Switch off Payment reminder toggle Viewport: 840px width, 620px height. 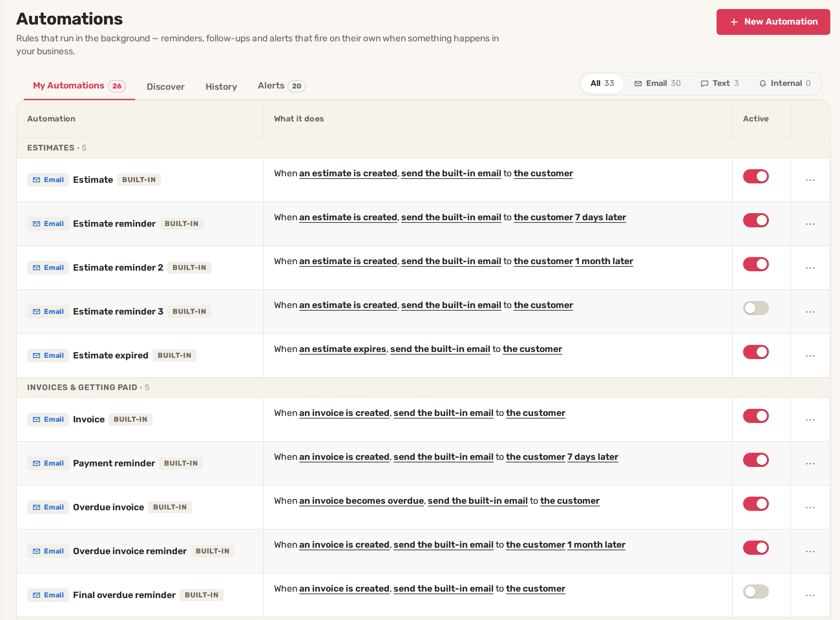755,460
